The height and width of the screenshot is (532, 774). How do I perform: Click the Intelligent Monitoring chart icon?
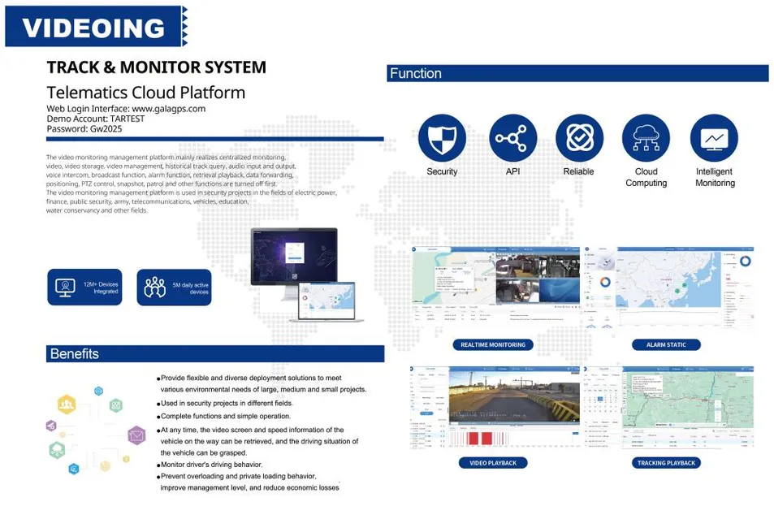click(714, 138)
